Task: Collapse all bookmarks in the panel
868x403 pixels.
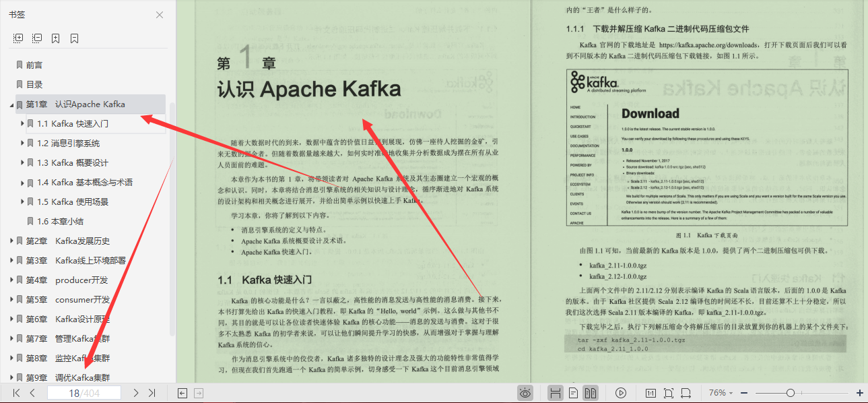Action: 37,38
